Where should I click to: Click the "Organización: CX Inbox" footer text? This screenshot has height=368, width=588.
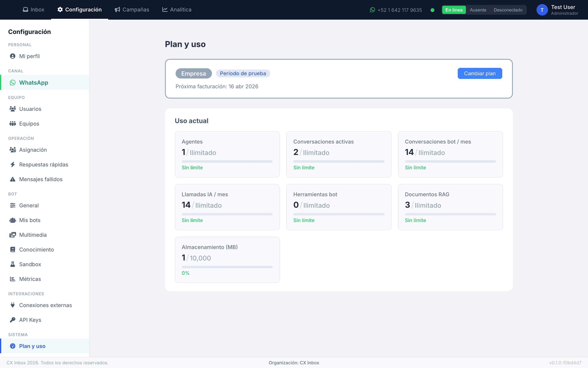[x=294, y=363]
